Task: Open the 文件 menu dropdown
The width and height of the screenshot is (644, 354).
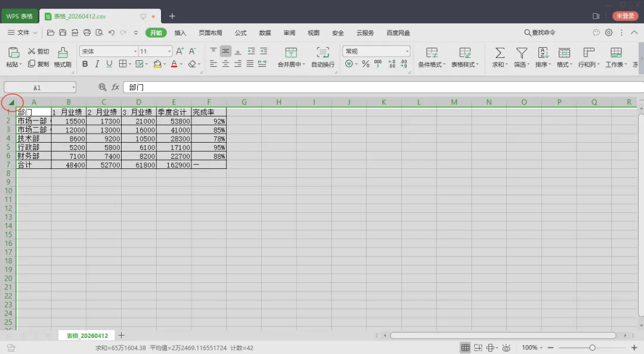Action: [23, 32]
